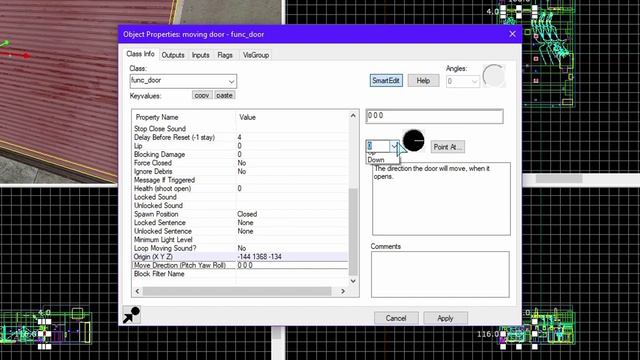Select the Loop Moving Sound? property row
The width and height of the screenshot is (640, 360).
click(240, 248)
